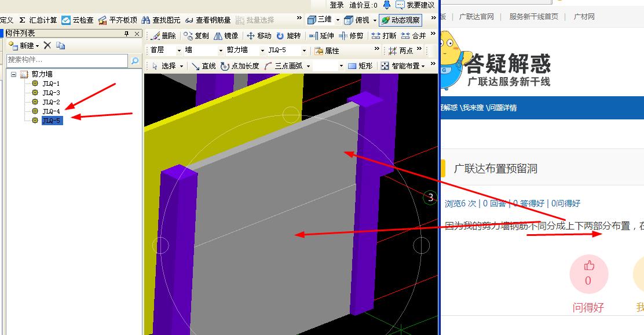Click the 镜像 mirror tool

click(x=225, y=36)
